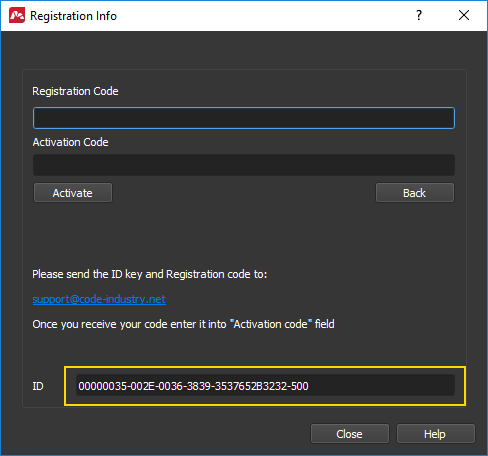Image resolution: width=488 pixels, height=456 pixels.
Task: Open Help using the bottom Help button
Action: pos(435,434)
